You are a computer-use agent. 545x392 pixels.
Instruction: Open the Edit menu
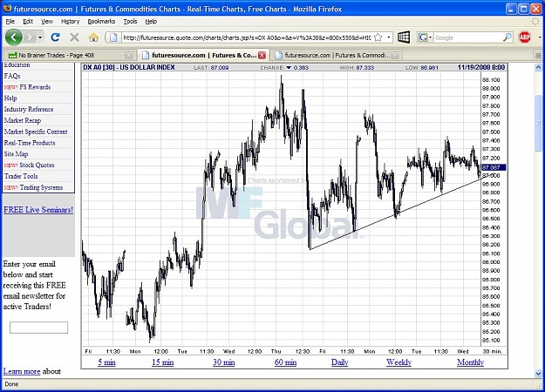[x=28, y=21]
